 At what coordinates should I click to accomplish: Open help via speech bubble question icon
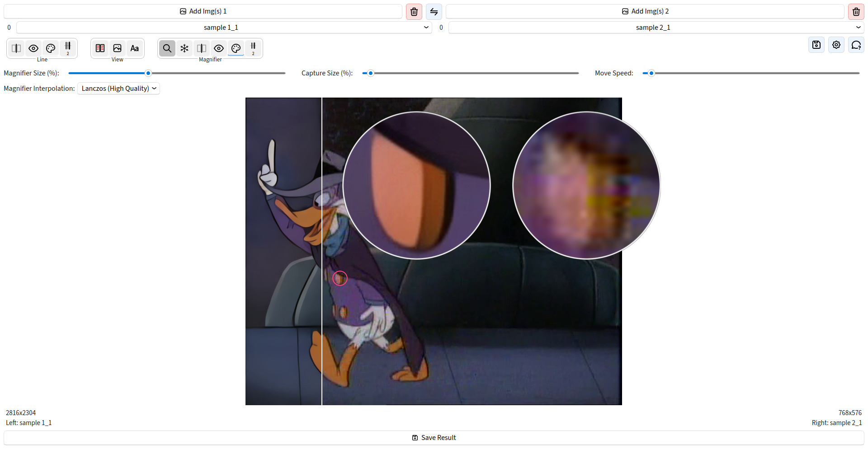tap(856, 45)
